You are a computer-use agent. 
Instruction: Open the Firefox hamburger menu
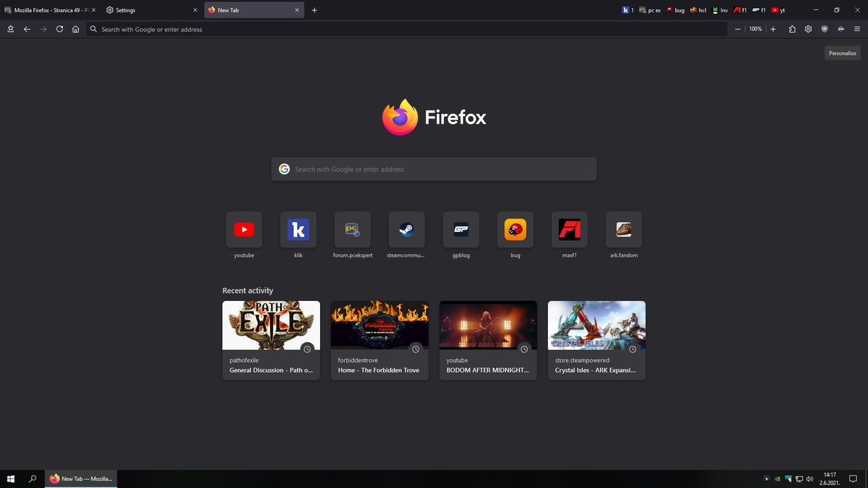click(x=857, y=29)
